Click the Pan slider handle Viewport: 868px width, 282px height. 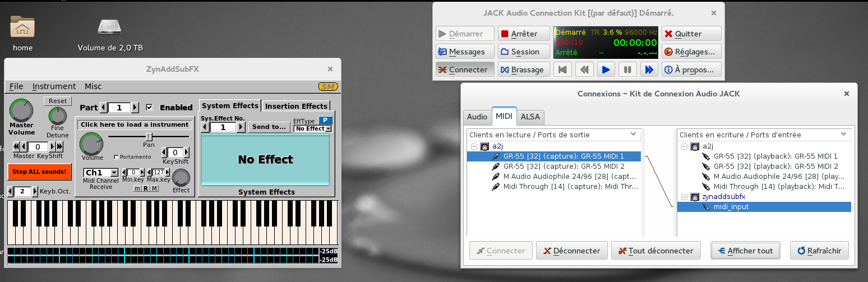tap(149, 137)
